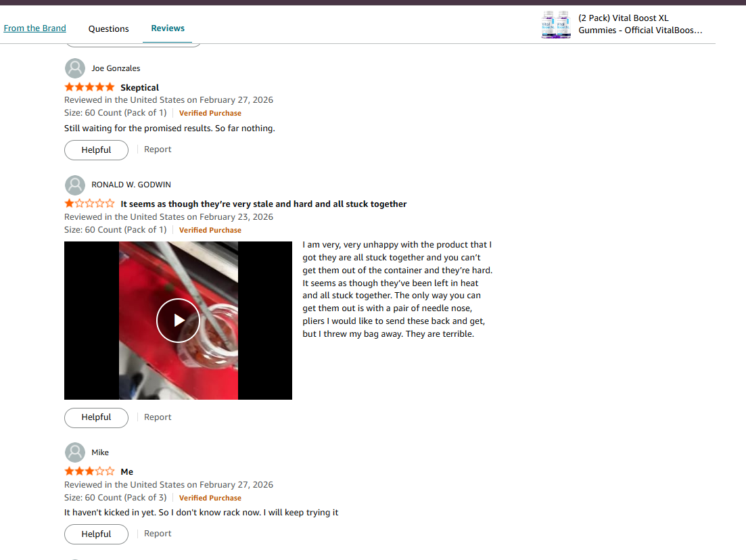Open the From the Brand link
746x560 pixels.
click(34, 28)
